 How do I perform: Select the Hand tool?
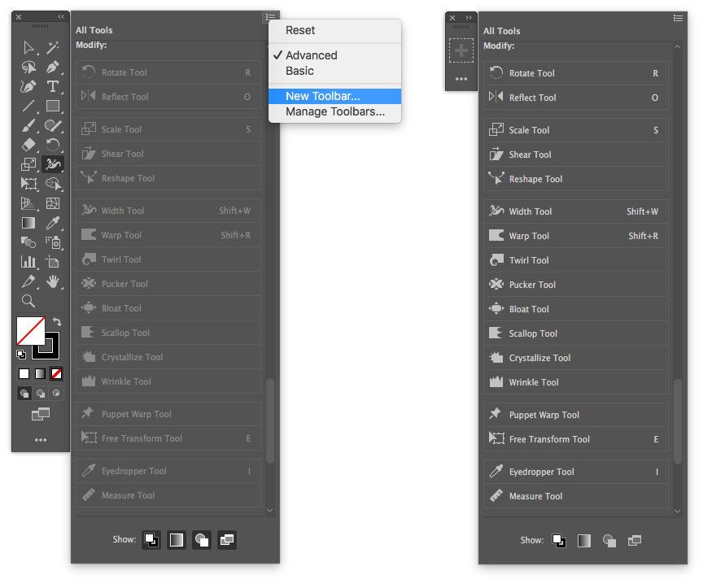point(53,281)
